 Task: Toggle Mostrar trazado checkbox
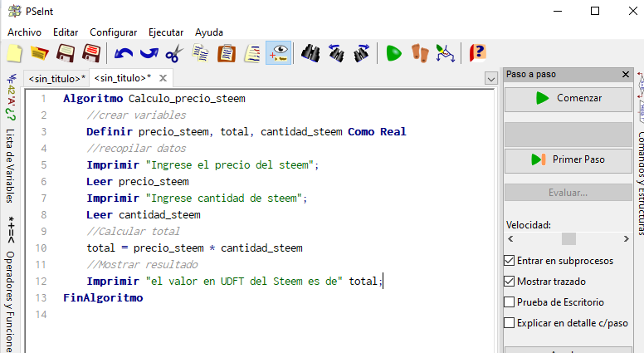(509, 281)
